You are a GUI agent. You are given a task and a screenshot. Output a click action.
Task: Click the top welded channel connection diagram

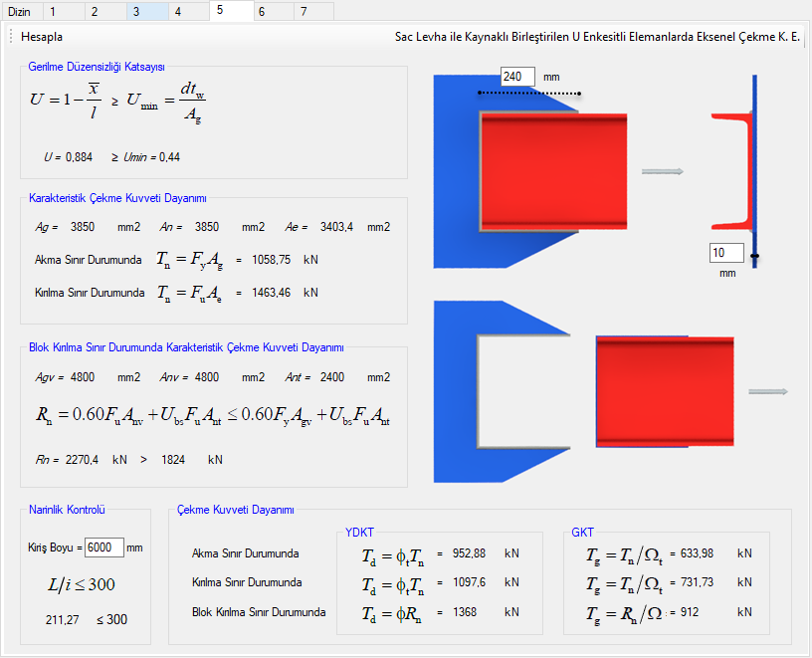click(530, 171)
